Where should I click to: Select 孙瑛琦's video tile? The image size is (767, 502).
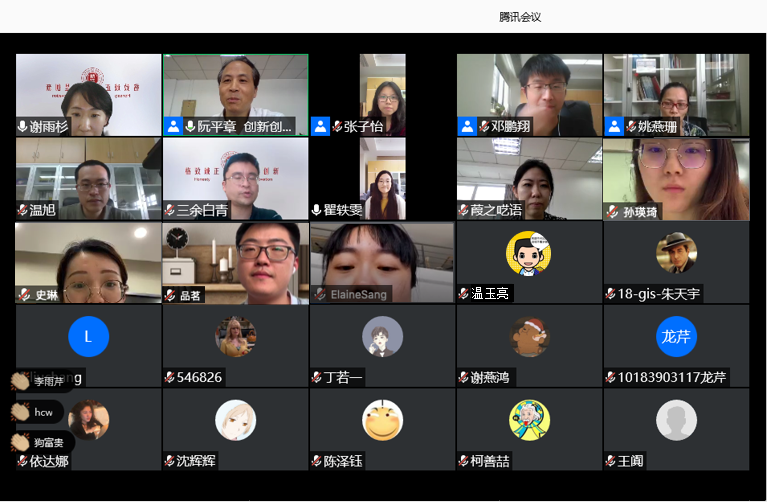coord(676,179)
